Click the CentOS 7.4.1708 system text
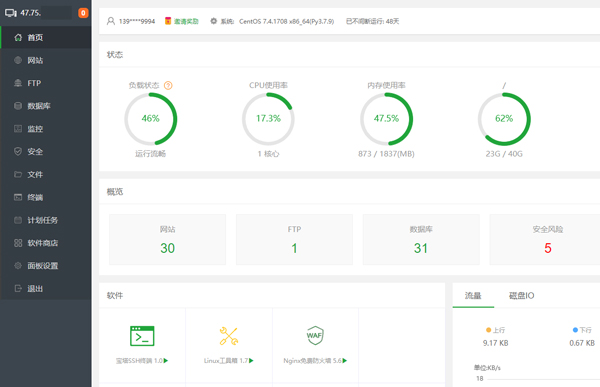Viewport: 600px width, 387px height. [287, 21]
